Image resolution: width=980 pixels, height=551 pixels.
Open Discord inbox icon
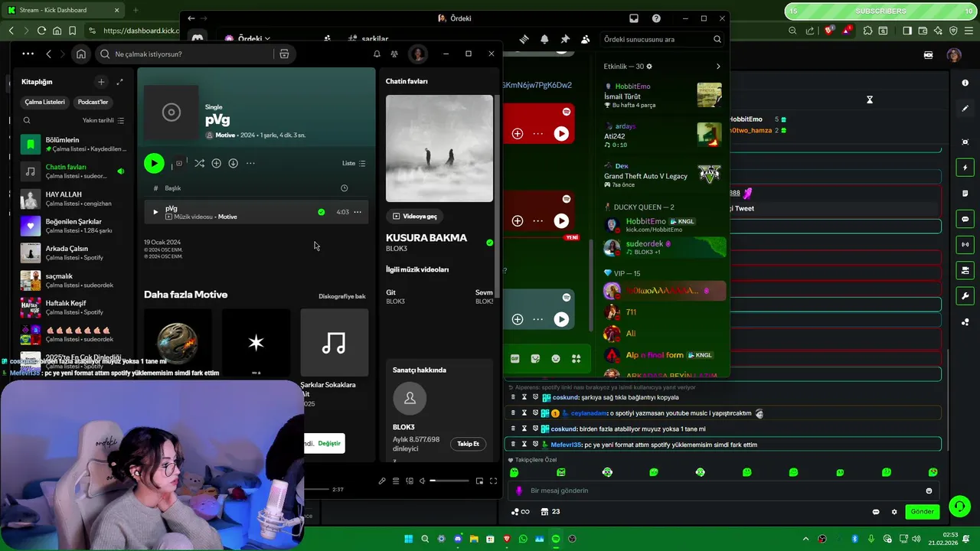[x=634, y=18]
